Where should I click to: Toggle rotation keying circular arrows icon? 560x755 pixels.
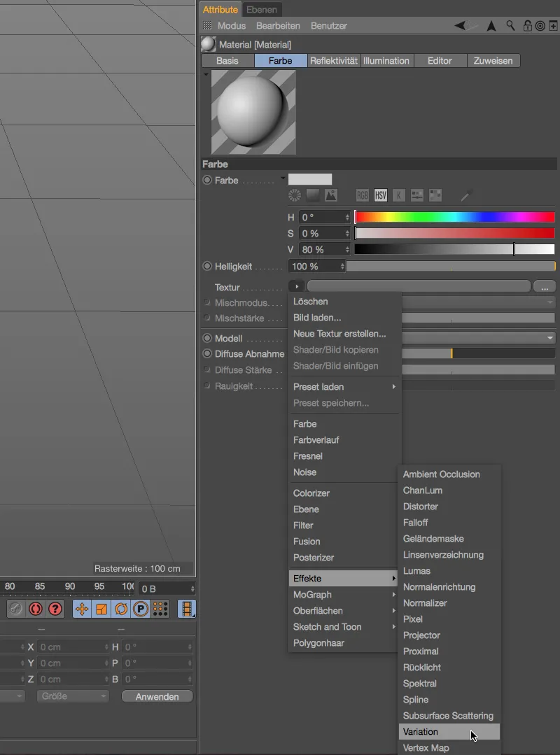121,609
